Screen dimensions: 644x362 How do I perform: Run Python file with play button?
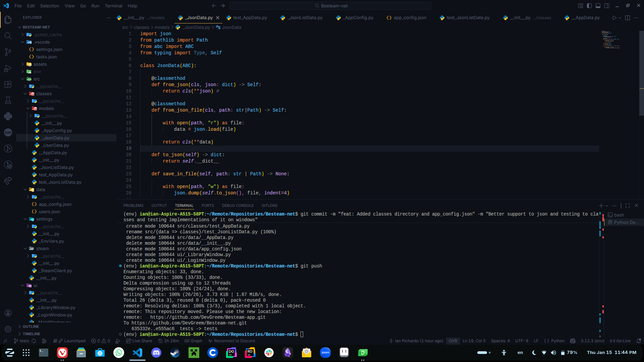[x=614, y=18]
